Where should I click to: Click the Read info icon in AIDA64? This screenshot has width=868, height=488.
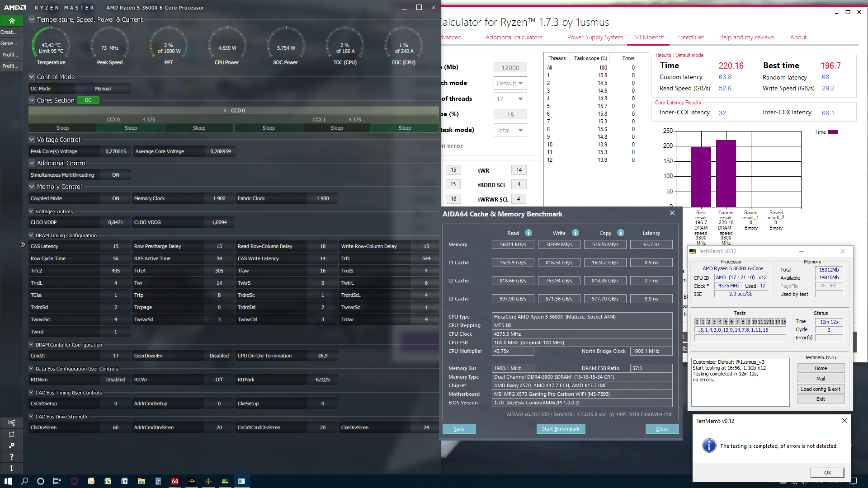pyautogui.click(x=528, y=233)
